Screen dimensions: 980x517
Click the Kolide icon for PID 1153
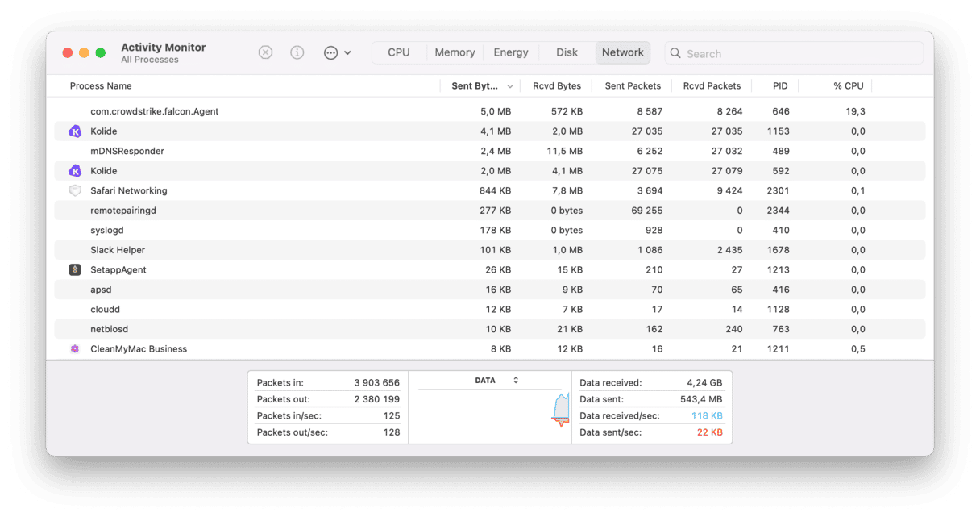[75, 131]
